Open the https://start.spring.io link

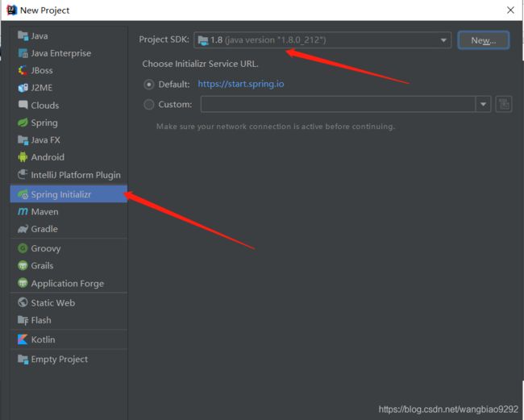241,84
